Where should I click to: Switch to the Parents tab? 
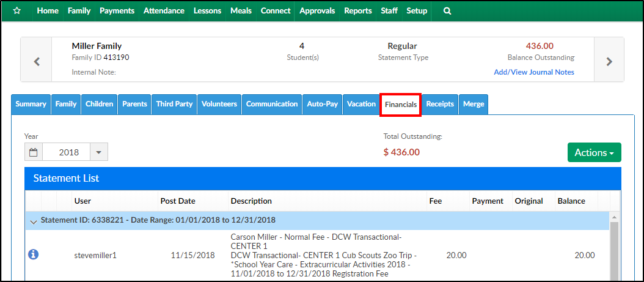(134, 105)
